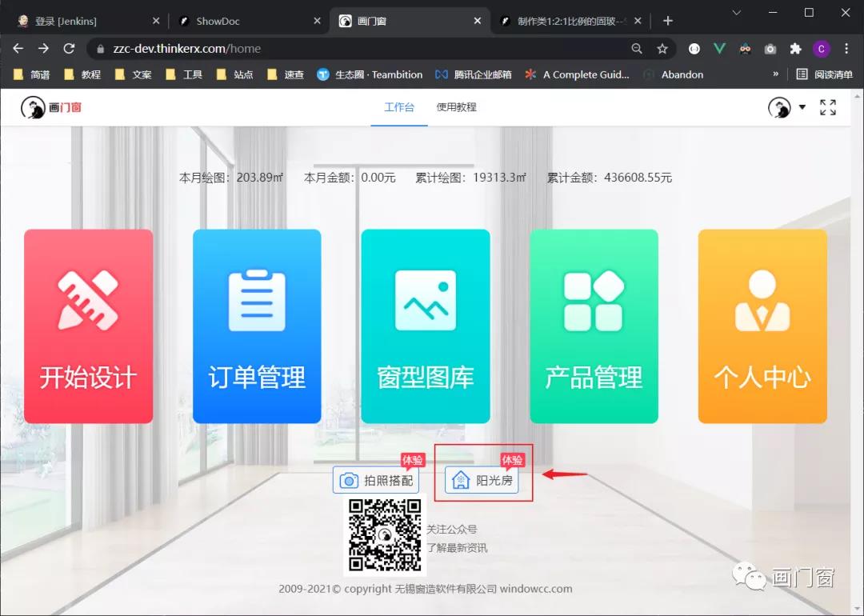Reload the page

[x=69, y=49]
